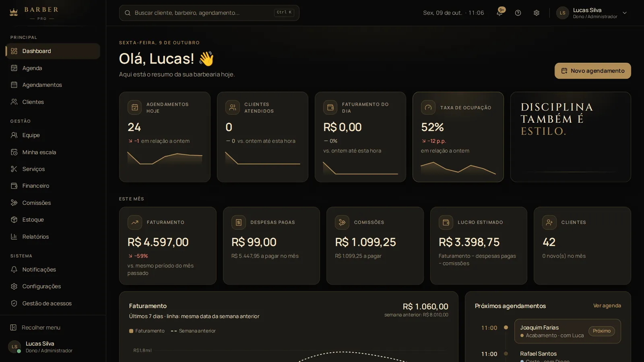Click Faturamento legend entry in chart

tap(147, 331)
